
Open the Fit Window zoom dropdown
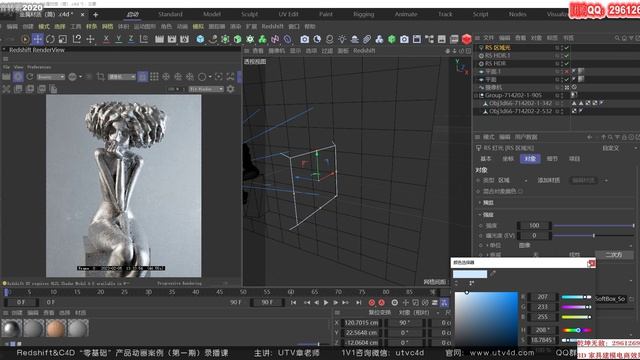pyautogui.click(x=206, y=89)
